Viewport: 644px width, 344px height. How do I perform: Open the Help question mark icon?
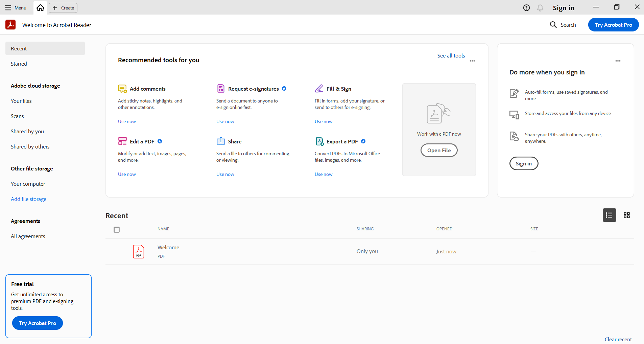(526, 8)
